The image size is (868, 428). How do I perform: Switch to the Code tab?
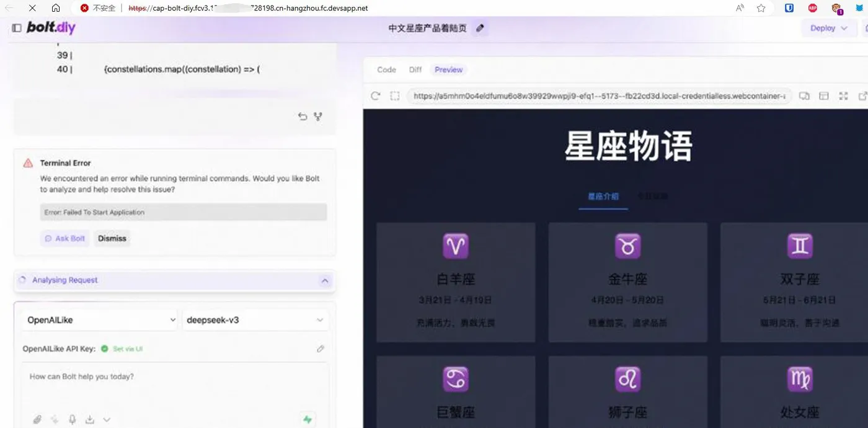[x=386, y=69]
